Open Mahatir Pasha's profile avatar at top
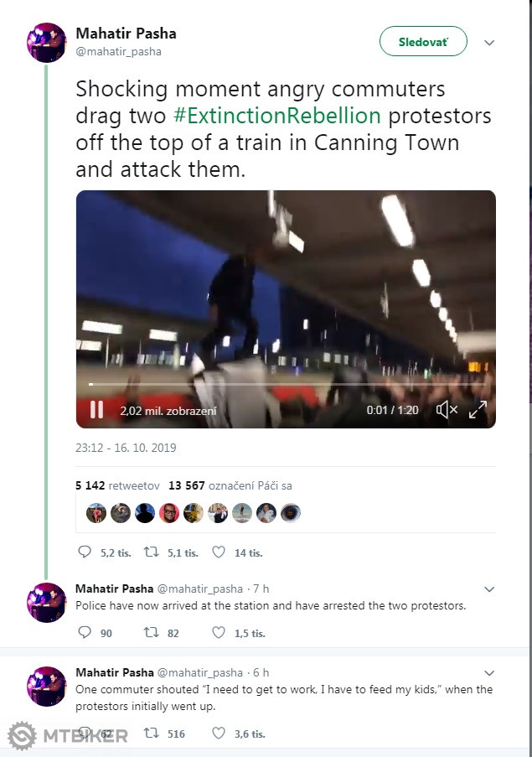The image size is (532, 757). 46,43
